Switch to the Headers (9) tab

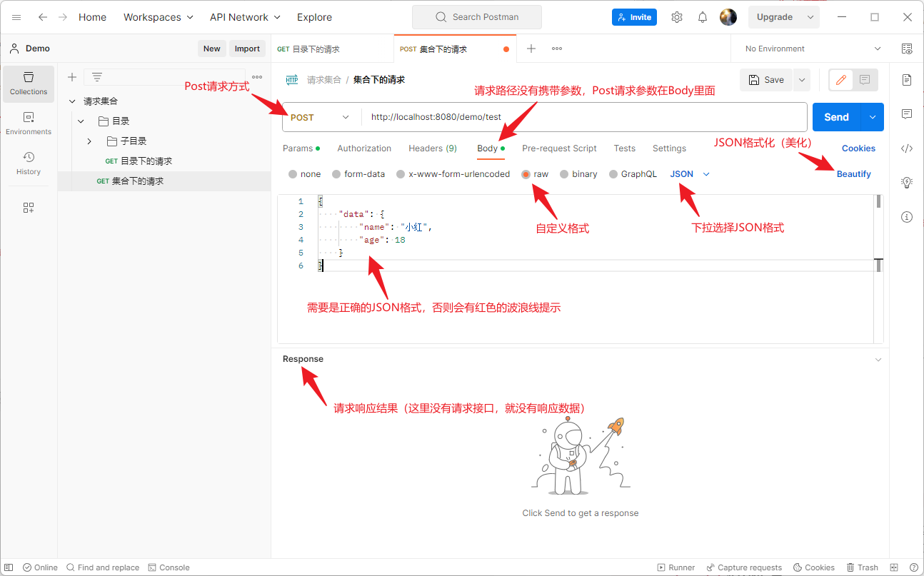coord(433,148)
